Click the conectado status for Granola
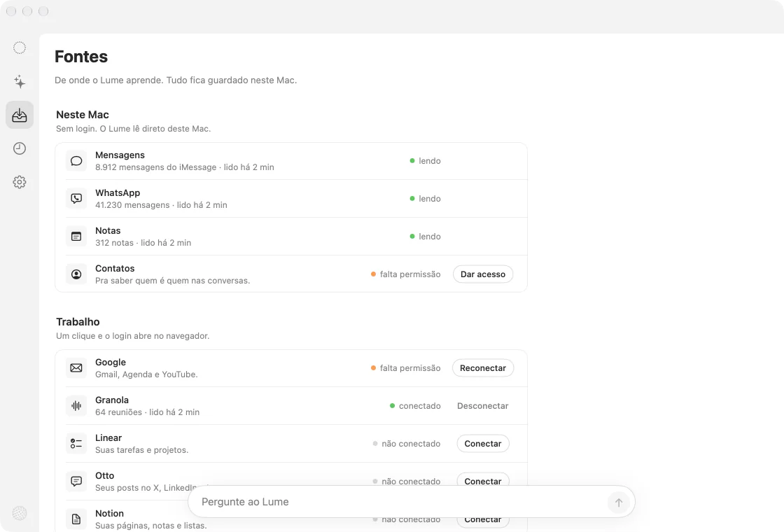 pyautogui.click(x=416, y=406)
